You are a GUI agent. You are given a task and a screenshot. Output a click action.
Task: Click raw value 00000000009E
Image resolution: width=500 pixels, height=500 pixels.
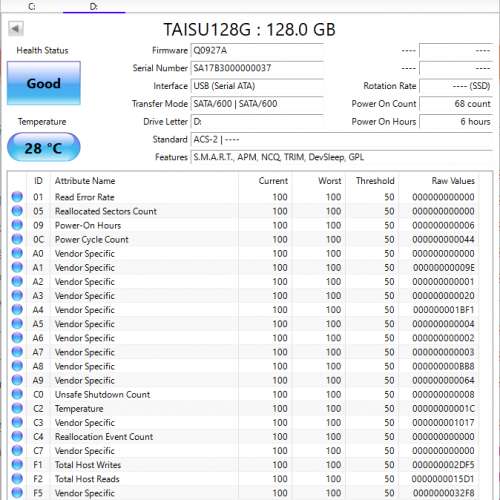coord(443,267)
